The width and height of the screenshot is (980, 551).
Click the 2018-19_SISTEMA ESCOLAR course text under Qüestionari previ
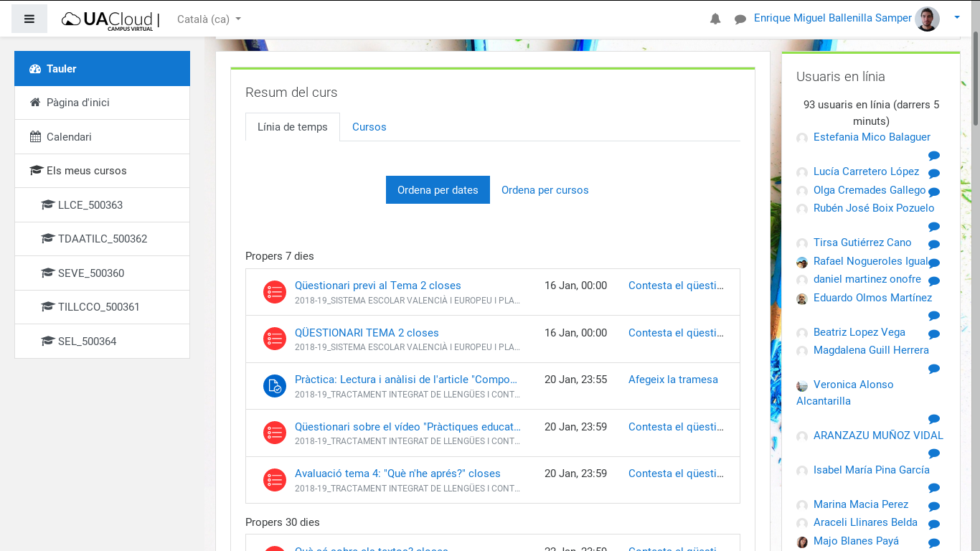click(407, 301)
